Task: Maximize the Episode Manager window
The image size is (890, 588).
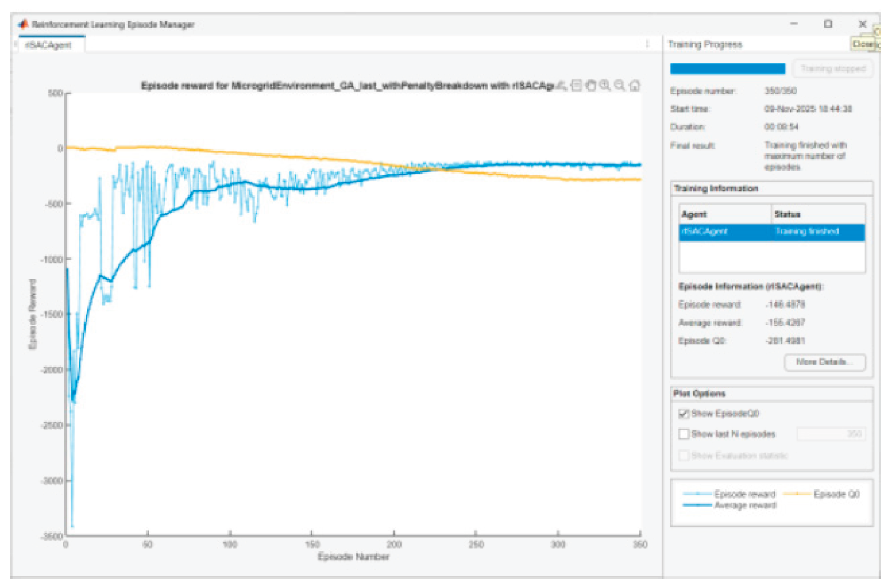Action: (x=828, y=24)
